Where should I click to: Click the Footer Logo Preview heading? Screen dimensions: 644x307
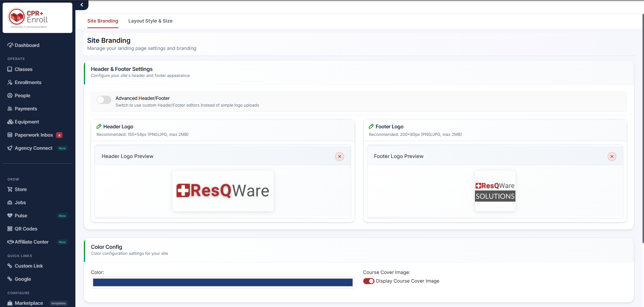click(x=398, y=156)
